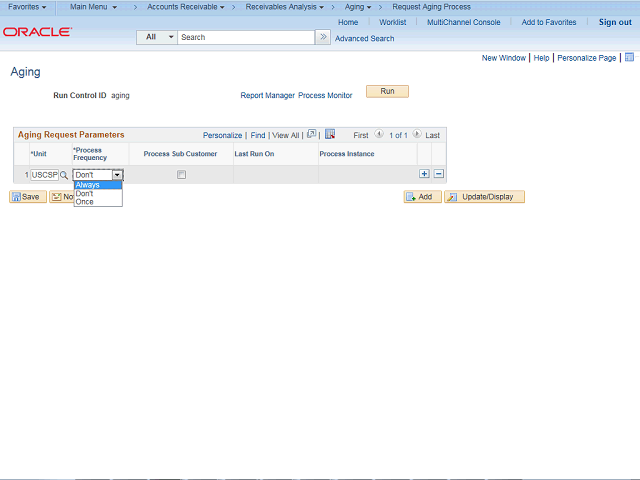Click the Unit column header
Image resolution: width=640 pixels, height=480 pixels.
tap(39, 154)
